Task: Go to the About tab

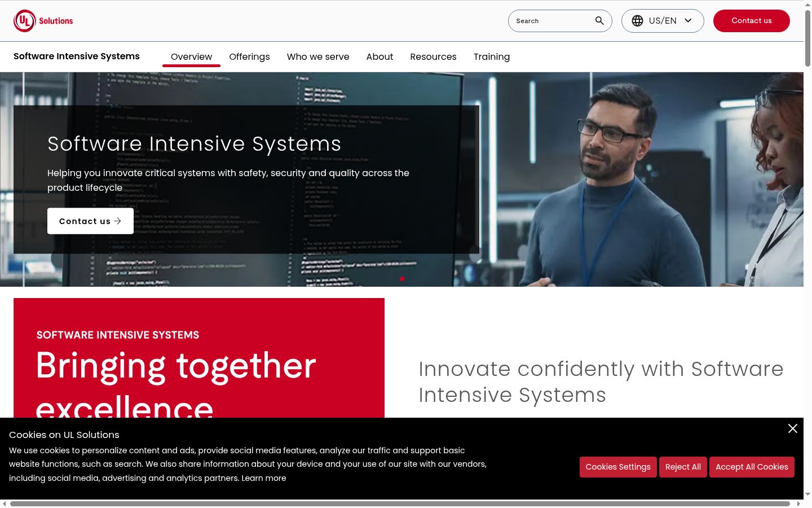Action: tap(379, 56)
